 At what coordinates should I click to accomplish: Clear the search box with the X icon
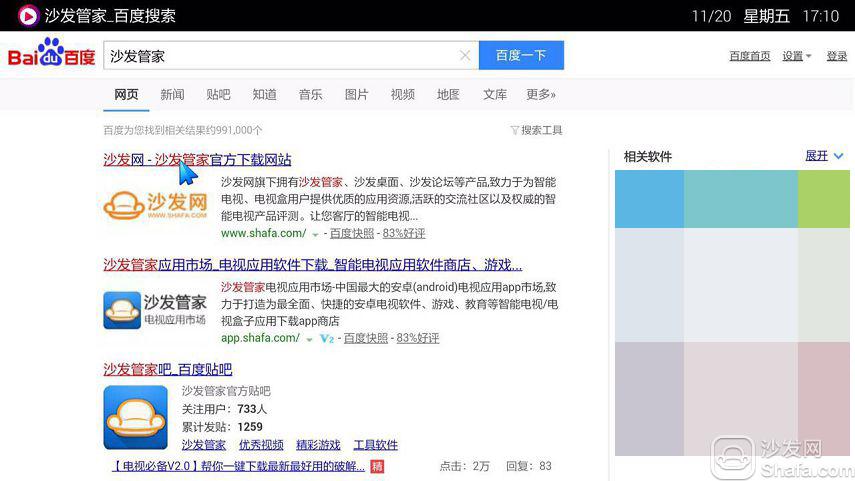pyautogui.click(x=465, y=55)
